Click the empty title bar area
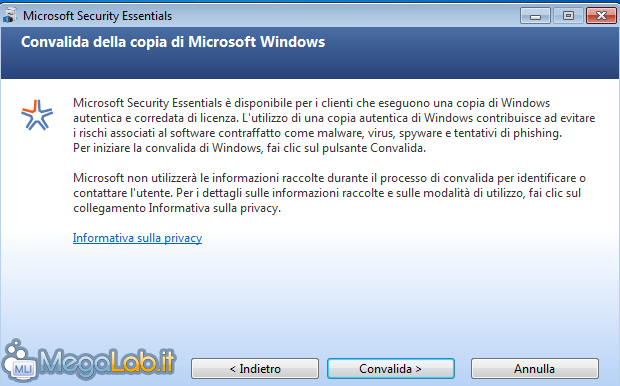The image size is (620, 386). tap(344, 16)
